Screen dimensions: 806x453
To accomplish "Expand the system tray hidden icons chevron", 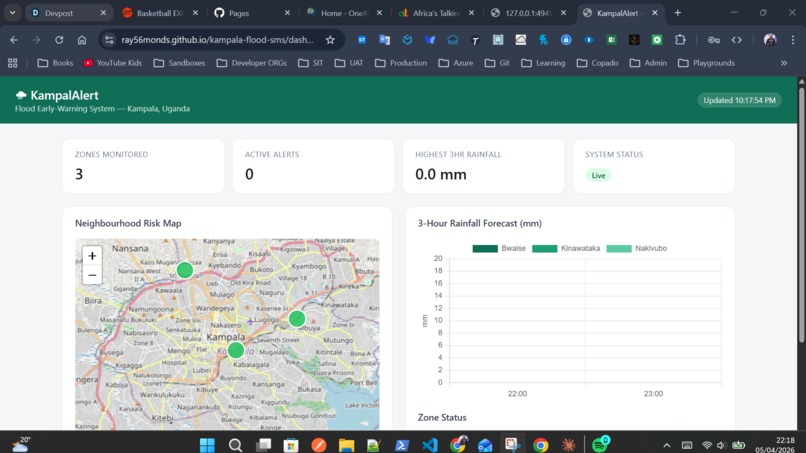I will point(667,445).
